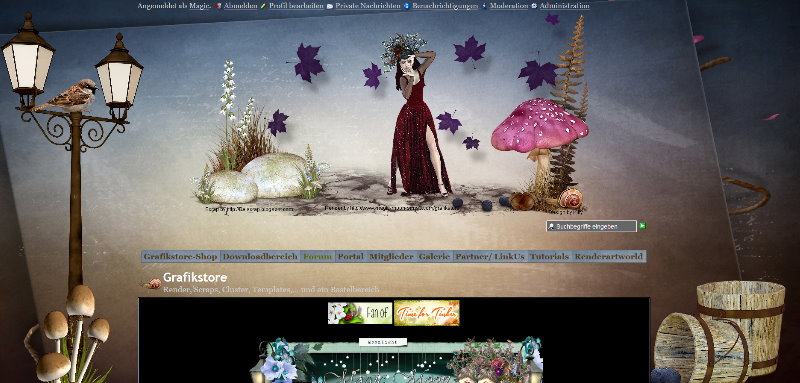This screenshot has width=800, height=383.
Task: Click the green search submit arrow
Action: click(x=642, y=226)
